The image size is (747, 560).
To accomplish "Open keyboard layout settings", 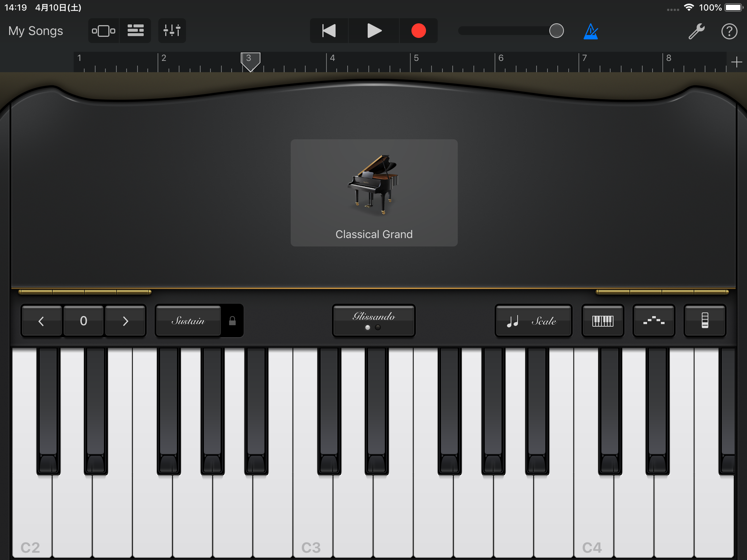I will pos(603,321).
